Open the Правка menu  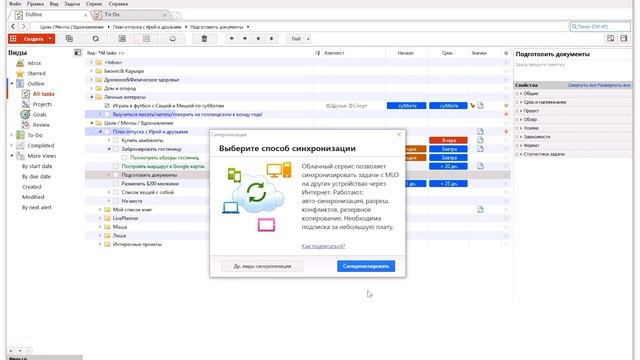(x=36, y=4)
